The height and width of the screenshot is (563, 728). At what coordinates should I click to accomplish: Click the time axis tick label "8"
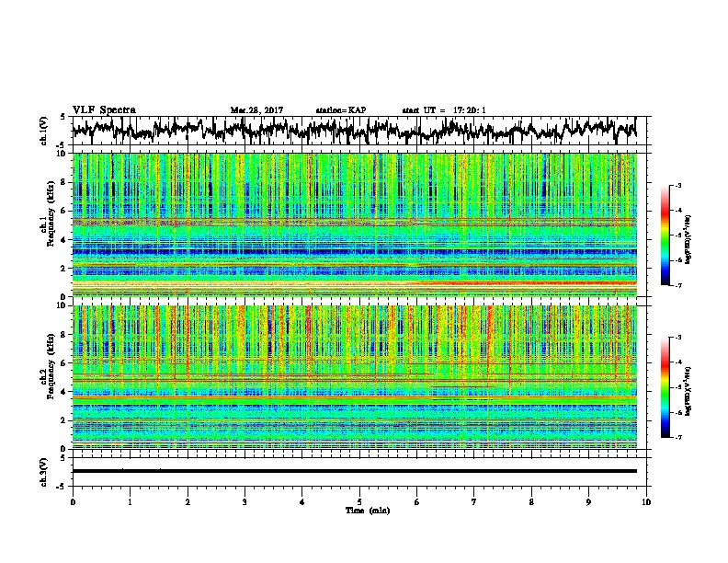pos(531,501)
